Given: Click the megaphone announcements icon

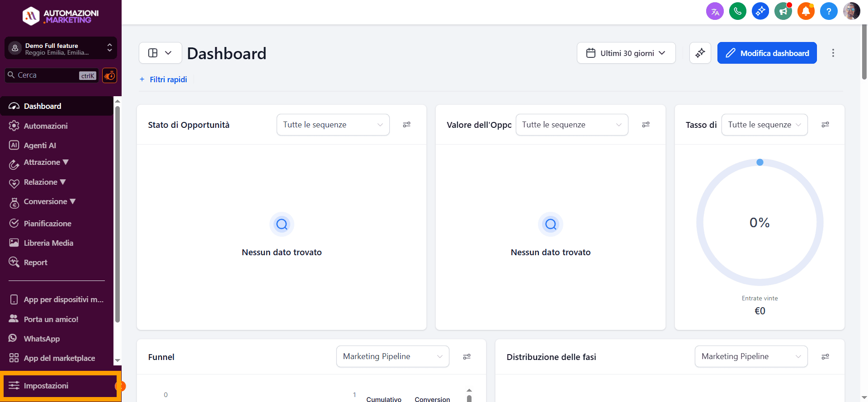Looking at the screenshot, I should click(x=783, y=11).
